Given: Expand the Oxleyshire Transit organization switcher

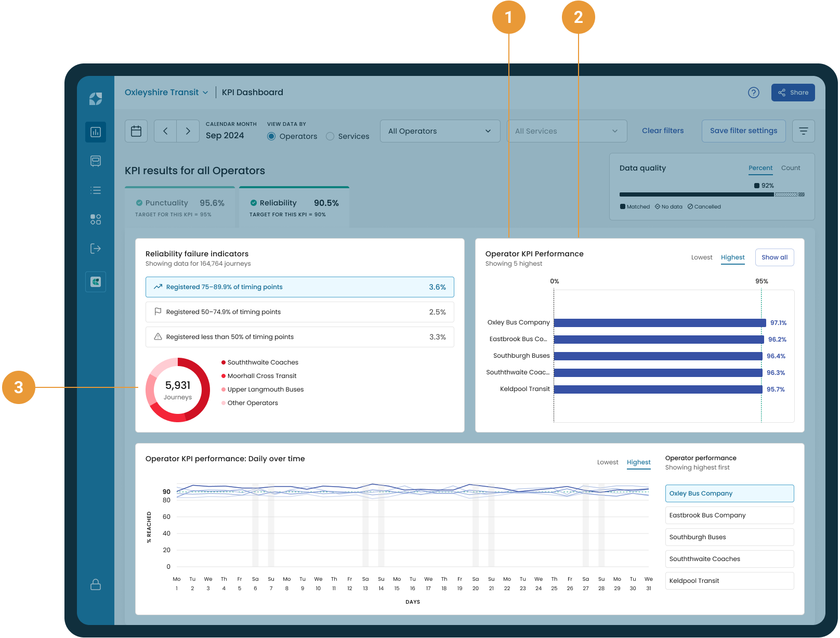Looking at the screenshot, I should coord(166,93).
